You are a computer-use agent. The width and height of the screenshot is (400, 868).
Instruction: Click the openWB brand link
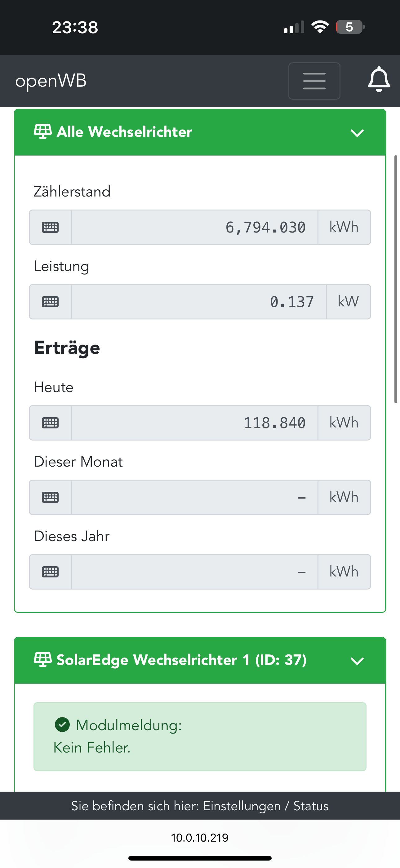click(51, 81)
